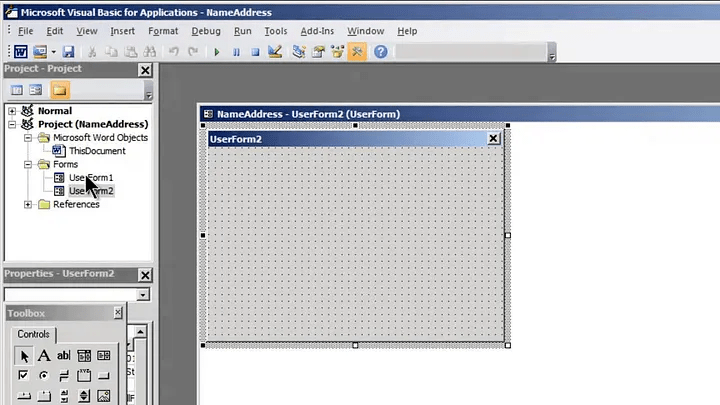Expand the Normal project node

12,111
